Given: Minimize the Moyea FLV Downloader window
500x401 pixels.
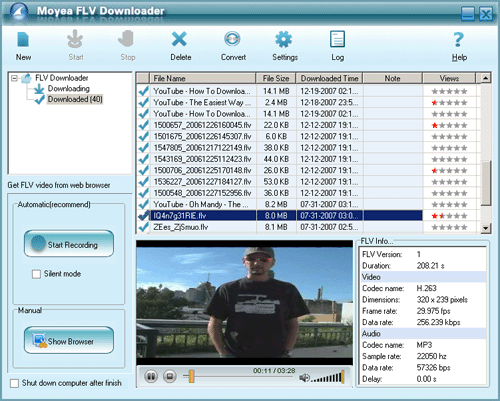Looking at the screenshot, I should pos(468,14).
